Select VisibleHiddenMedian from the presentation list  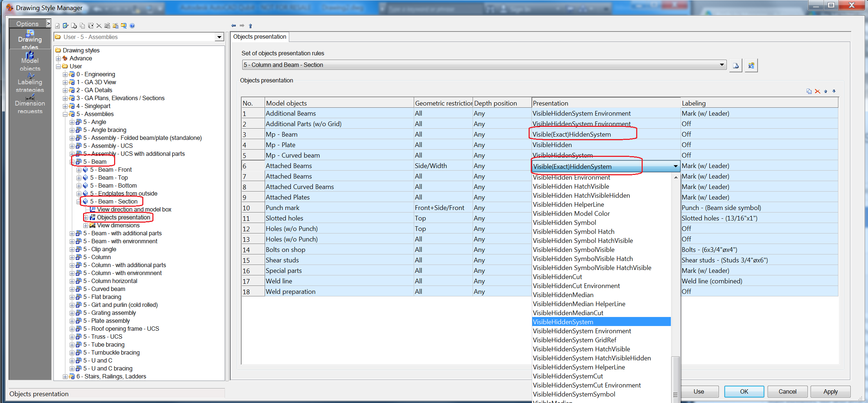(x=563, y=295)
